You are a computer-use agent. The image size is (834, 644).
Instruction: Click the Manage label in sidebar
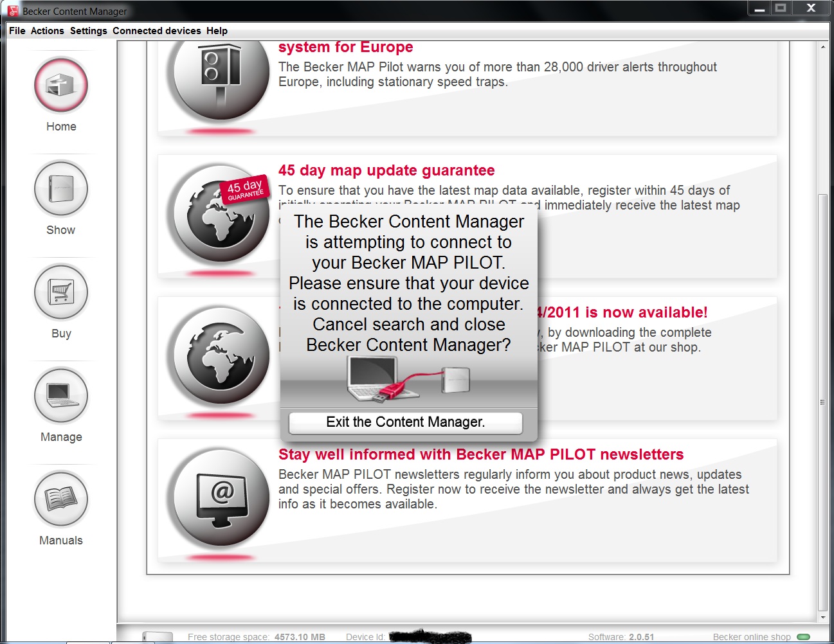coord(61,437)
